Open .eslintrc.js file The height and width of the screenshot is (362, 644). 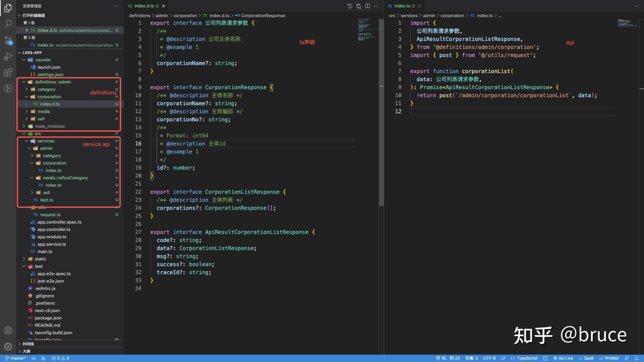coord(45,288)
